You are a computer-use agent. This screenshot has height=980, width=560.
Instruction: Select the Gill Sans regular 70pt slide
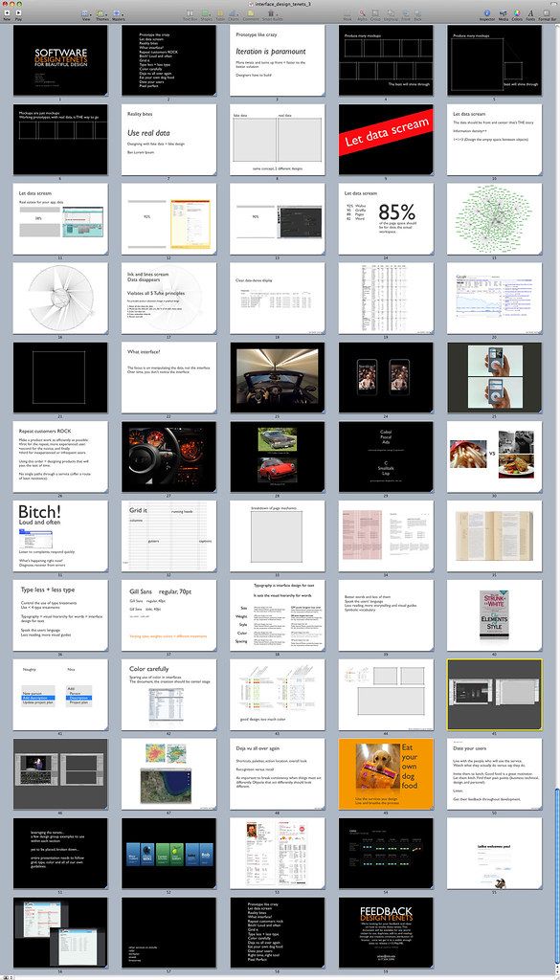(168, 615)
